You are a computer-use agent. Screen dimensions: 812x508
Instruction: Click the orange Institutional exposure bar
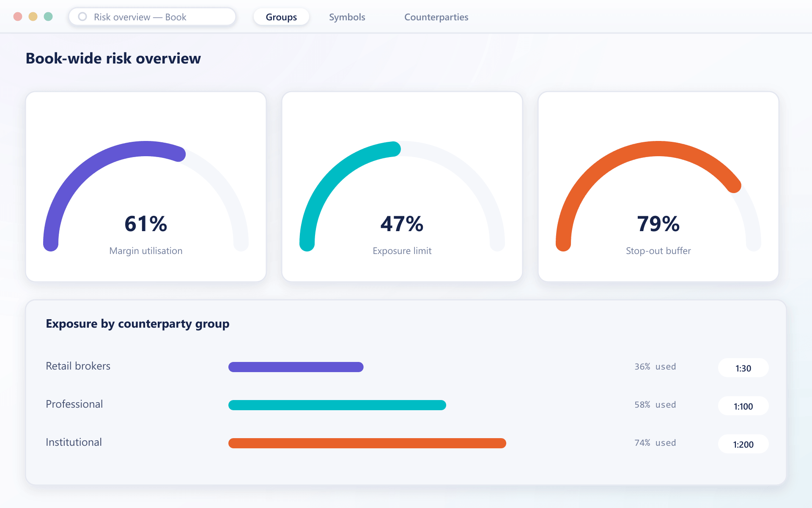[367, 443]
